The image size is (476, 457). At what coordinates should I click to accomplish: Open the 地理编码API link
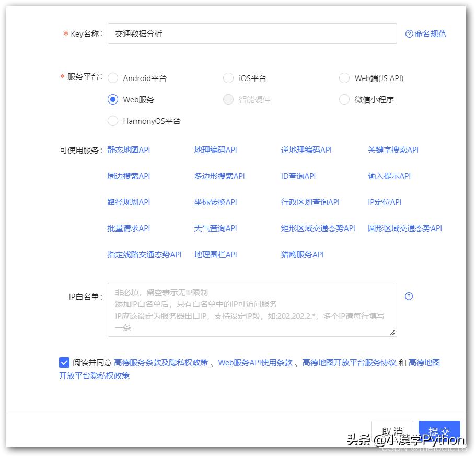coord(215,150)
